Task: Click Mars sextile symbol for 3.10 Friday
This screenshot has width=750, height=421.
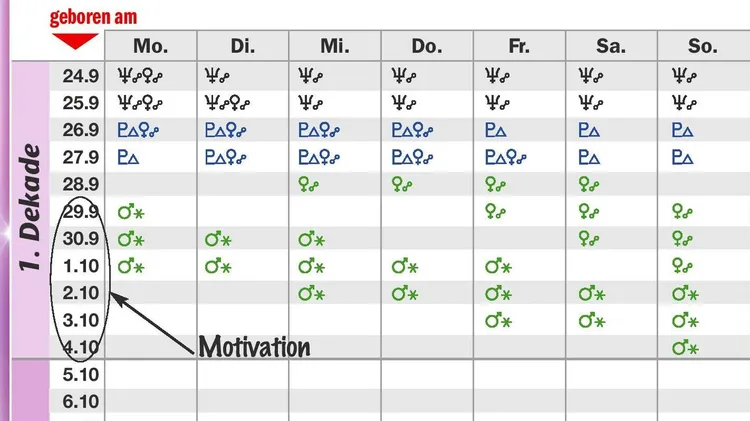Action: pos(498,321)
